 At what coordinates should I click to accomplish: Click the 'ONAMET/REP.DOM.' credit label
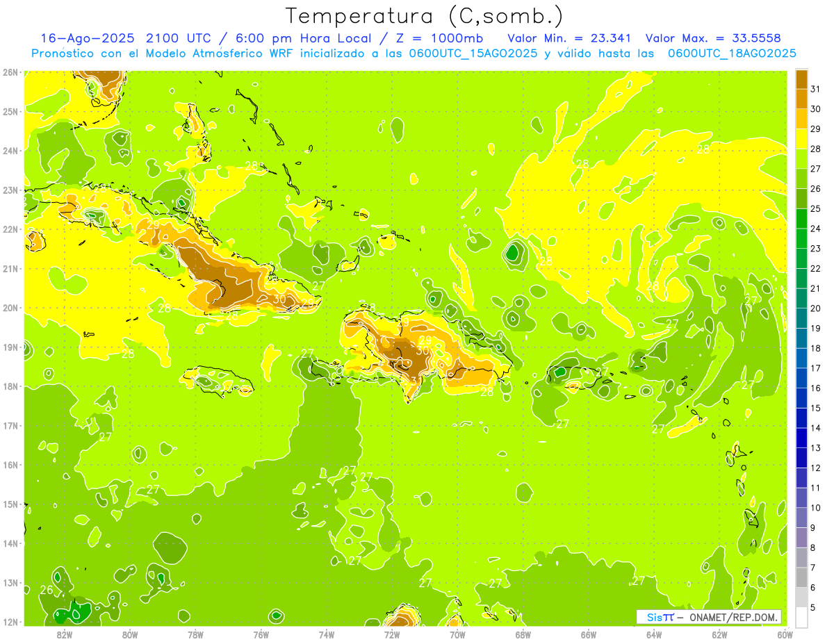click(733, 617)
